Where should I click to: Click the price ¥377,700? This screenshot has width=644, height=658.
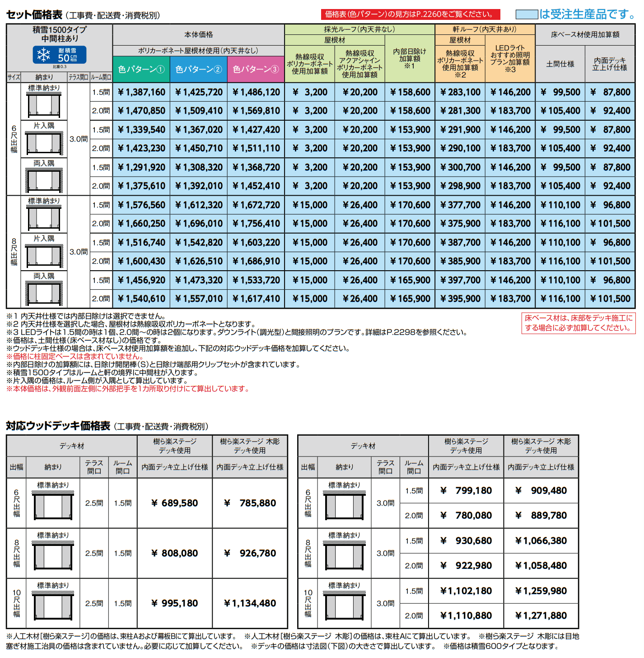click(460, 205)
